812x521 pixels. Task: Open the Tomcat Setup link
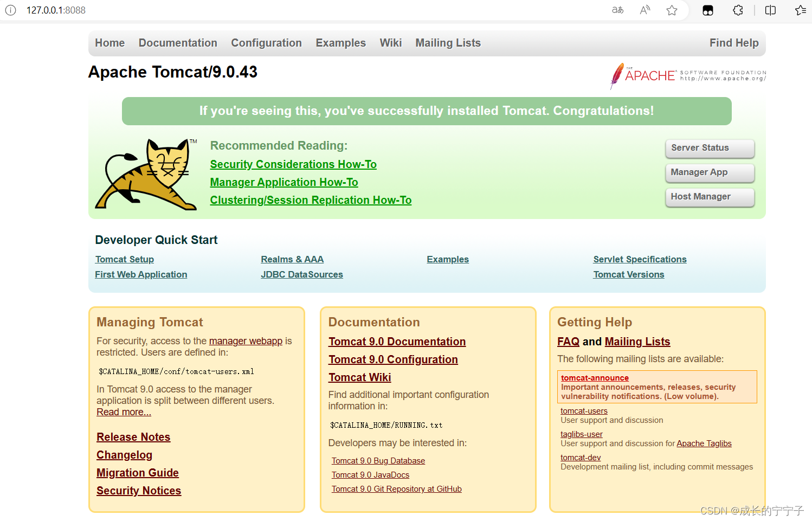pos(125,259)
